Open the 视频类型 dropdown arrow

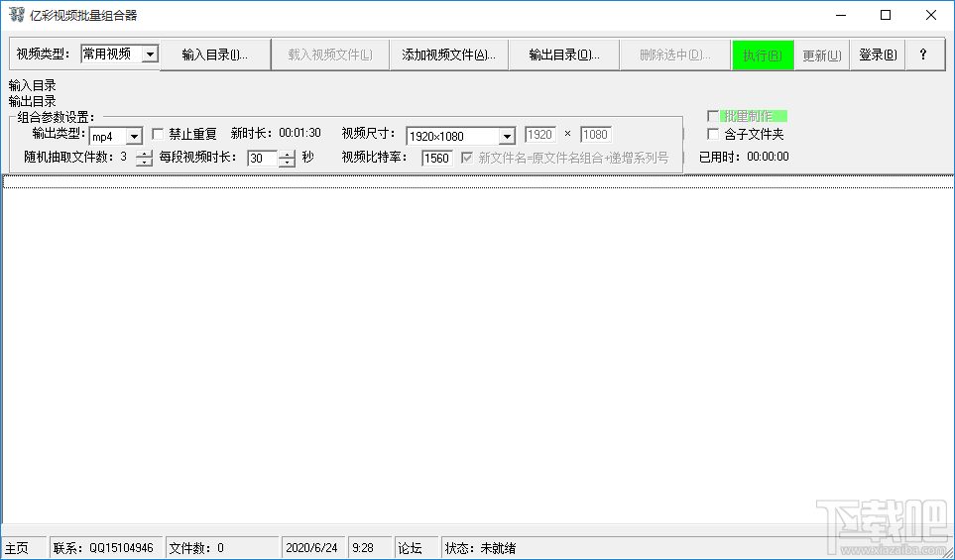(x=150, y=55)
